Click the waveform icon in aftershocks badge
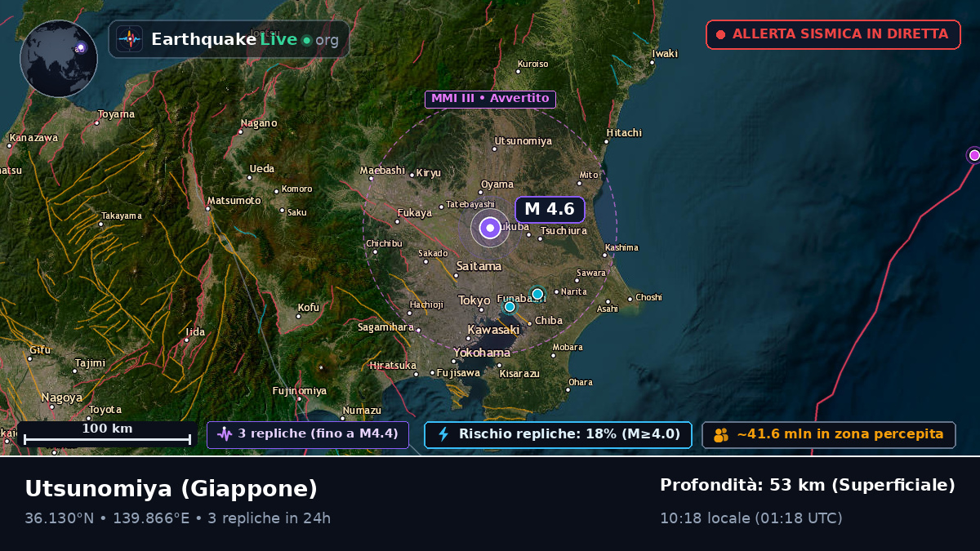Image resolution: width=980 pixels, height=551 pixels. point(225,434)
